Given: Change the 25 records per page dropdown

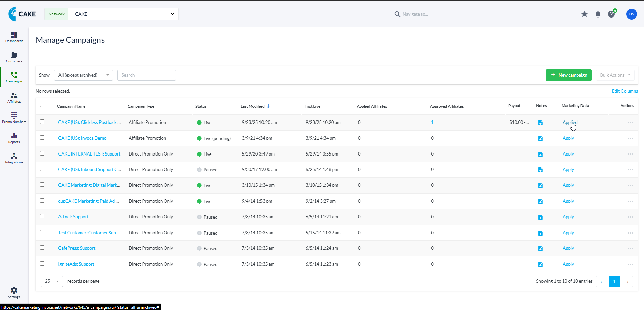Looking at the screenshot, I should pos(52,281).
